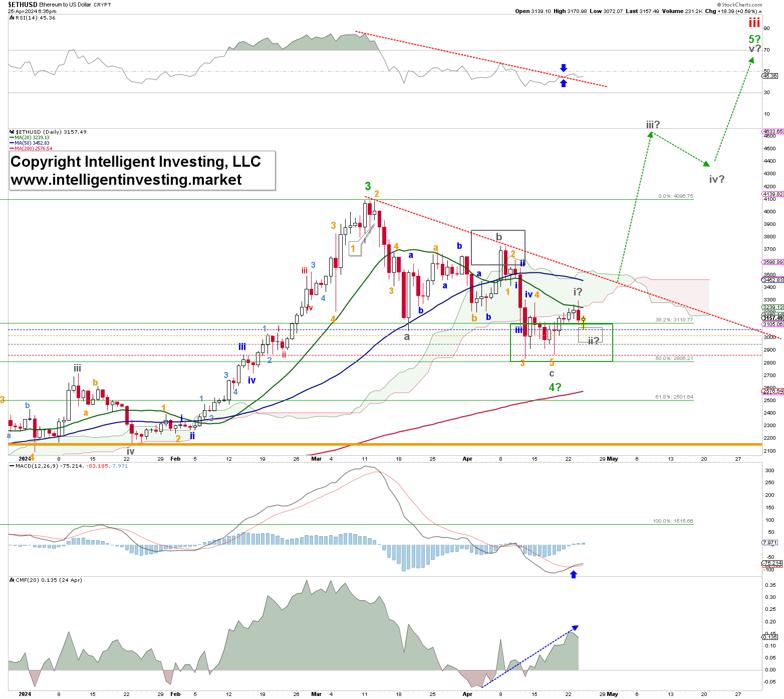Click the 45.36 RSI axis tag
The height and width of the screenshot is (699, 784).
pos(770,76)
